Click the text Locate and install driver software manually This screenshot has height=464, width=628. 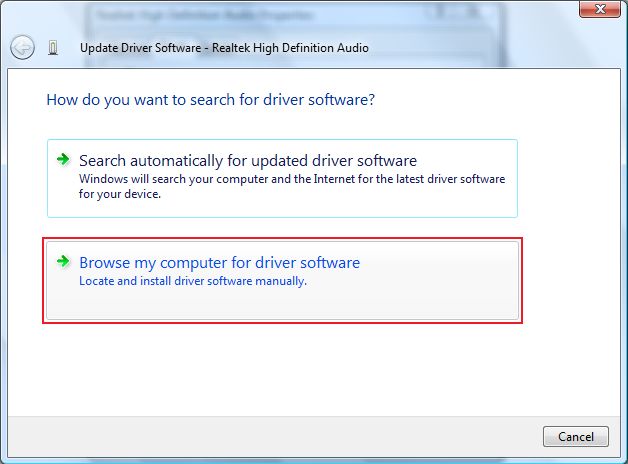193,281
